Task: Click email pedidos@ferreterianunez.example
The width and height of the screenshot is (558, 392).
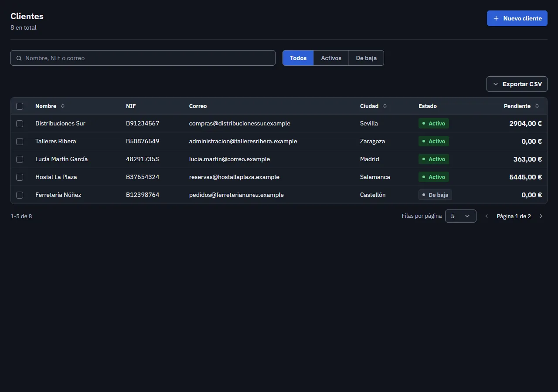Action: point(236,195)
